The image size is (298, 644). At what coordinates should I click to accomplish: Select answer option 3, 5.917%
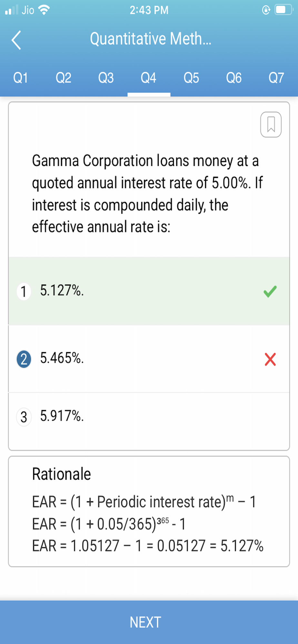click(x=149, y=417)
